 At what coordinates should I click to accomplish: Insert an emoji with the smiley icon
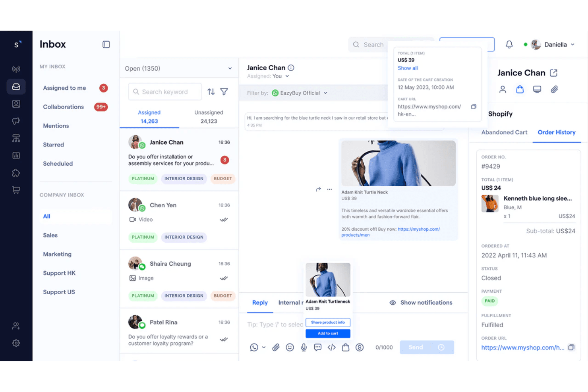coord(290,348)
